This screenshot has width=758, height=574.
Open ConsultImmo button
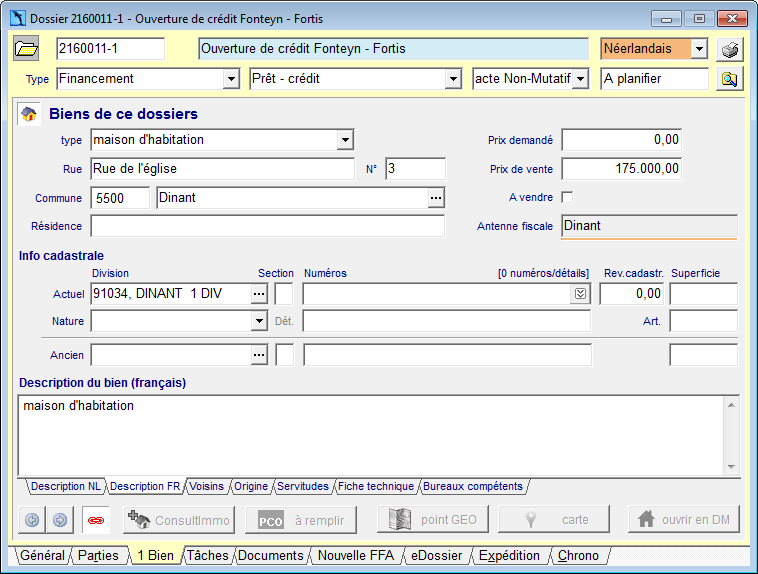point(179,520)
